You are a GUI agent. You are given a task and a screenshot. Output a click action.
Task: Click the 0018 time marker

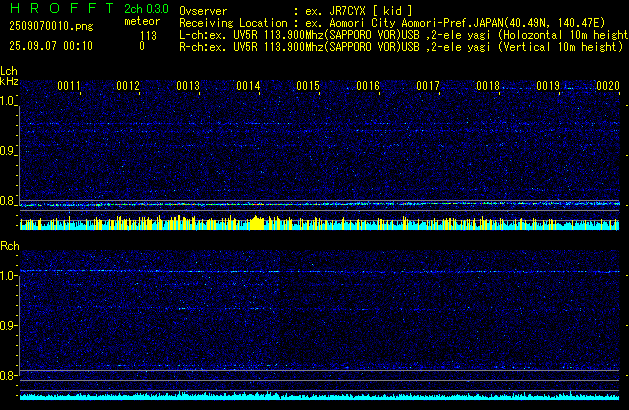(488, 86)
